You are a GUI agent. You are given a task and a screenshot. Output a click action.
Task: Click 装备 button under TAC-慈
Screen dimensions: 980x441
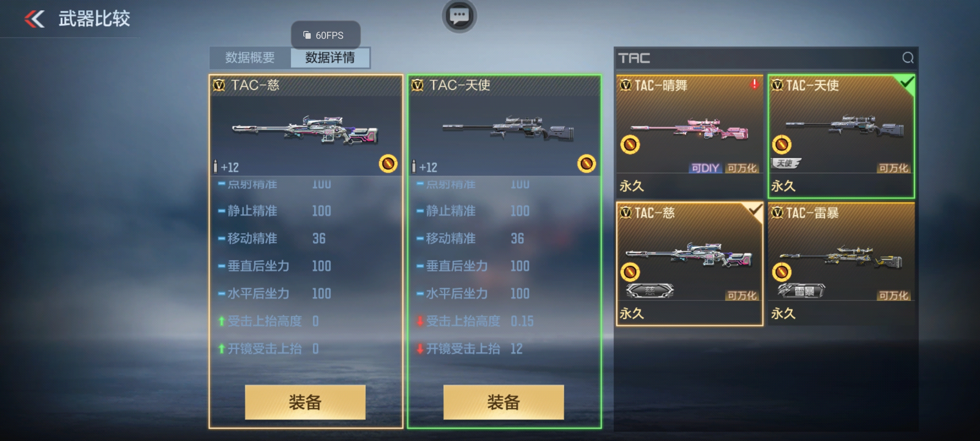(x=305, y=402)
